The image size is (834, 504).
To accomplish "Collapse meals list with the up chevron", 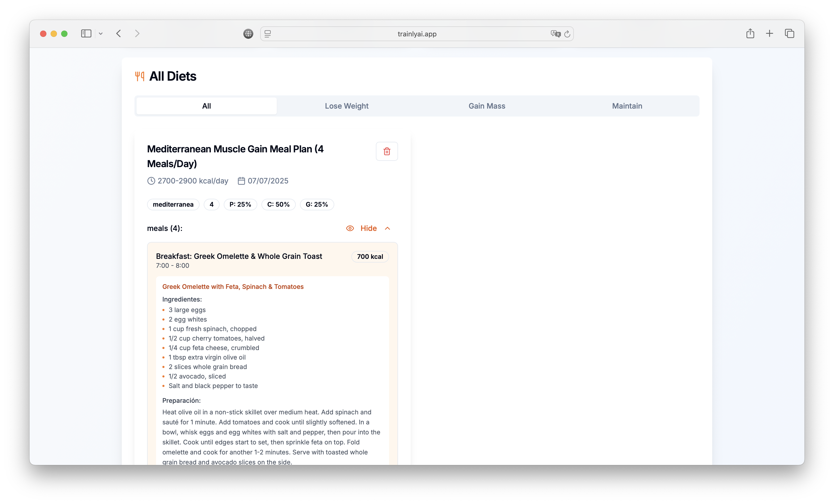I will pyautogui.click(x=387, y=229).
